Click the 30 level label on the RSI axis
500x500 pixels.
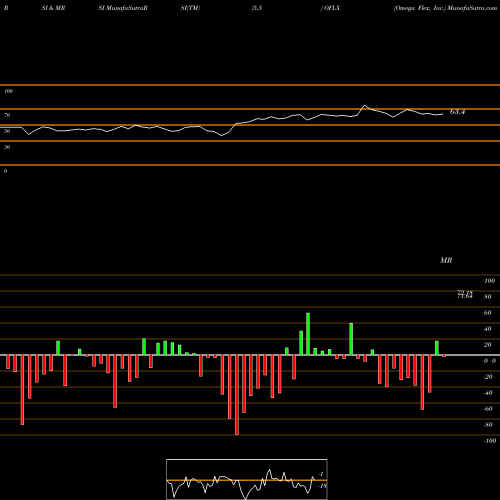[7, 147]
